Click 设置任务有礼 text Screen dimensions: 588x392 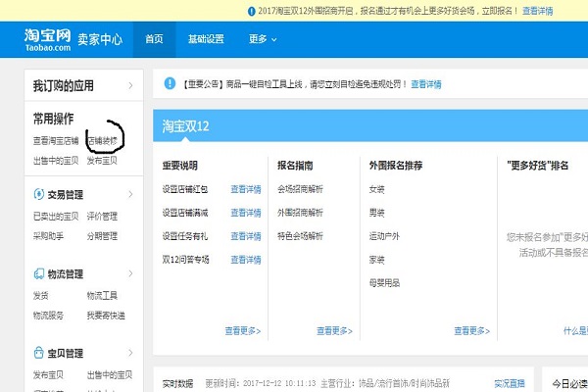(x=185, y=236)
